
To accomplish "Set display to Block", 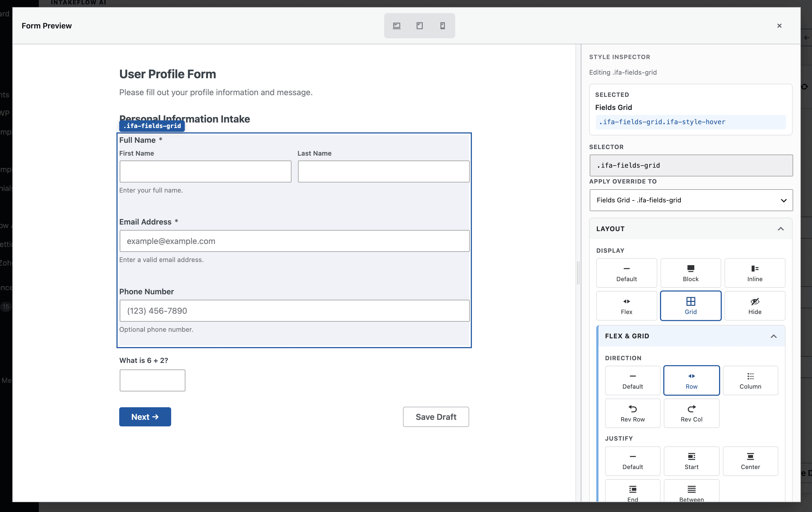I will (x=690, y=273).
